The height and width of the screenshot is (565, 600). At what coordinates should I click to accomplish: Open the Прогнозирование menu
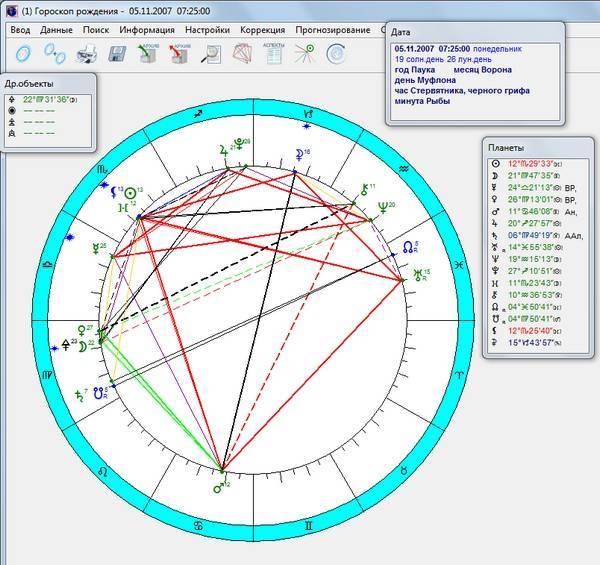[x=333, y=30]
